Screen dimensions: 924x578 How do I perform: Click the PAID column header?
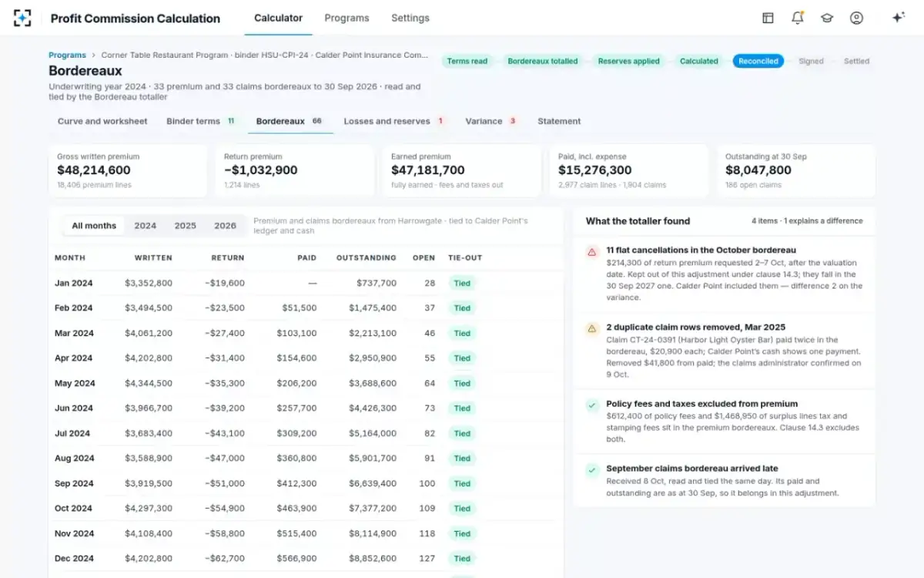click(x=306, y=257)
